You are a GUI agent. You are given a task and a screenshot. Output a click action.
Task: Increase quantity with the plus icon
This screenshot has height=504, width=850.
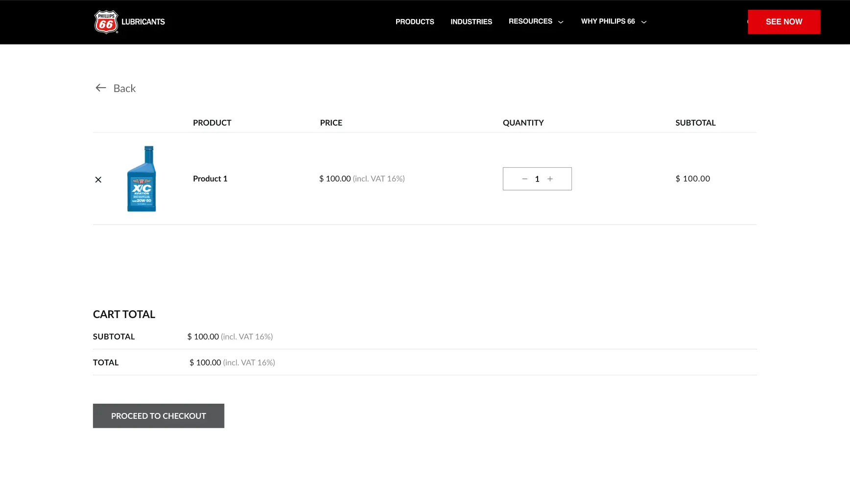point(550,179)
